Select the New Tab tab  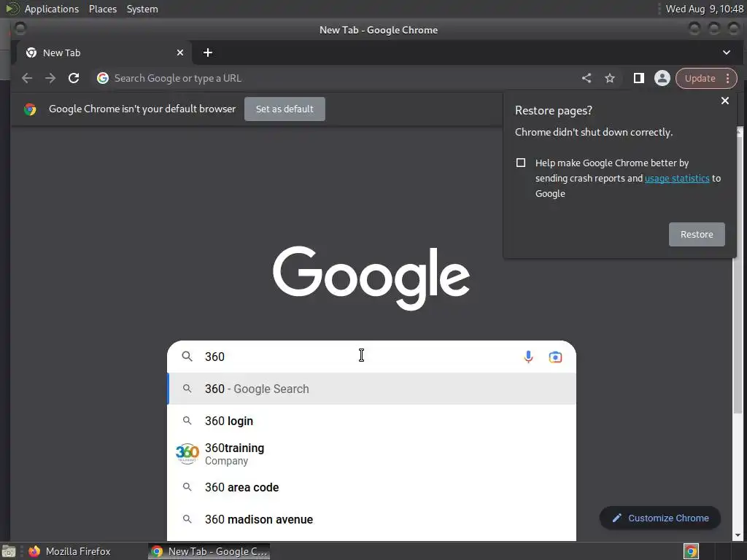click(x=104, y=52)
